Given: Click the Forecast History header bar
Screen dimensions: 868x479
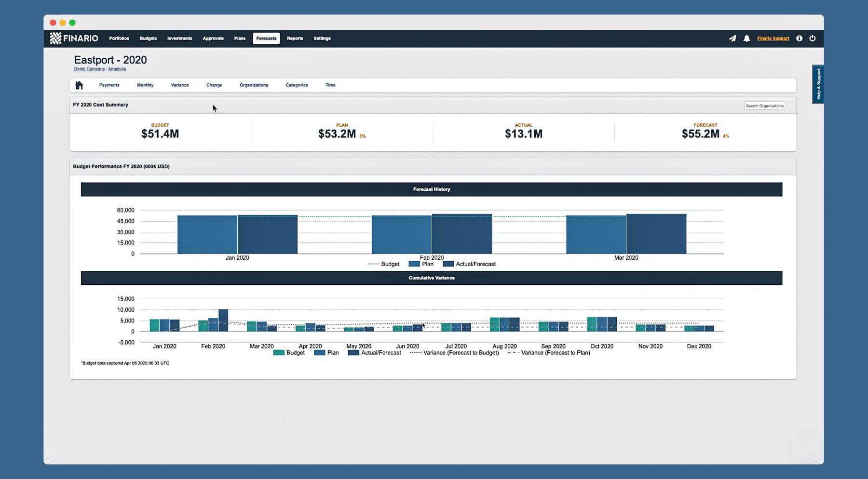Looking at the screenshot, I should [432, 189].
